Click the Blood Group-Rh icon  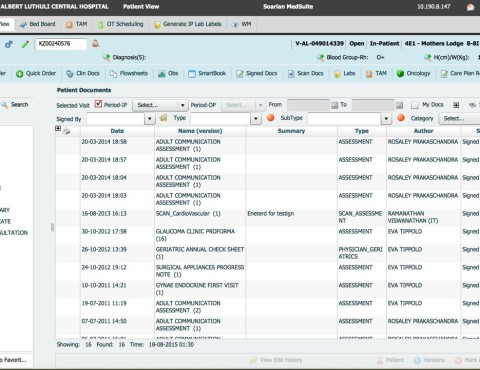tap(321, 58)
